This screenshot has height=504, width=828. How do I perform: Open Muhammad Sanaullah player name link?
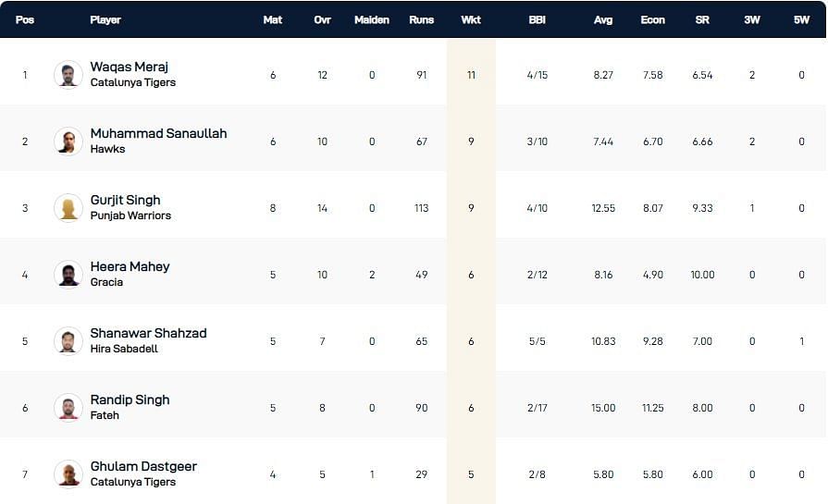pyautogui.click(x=158, y=133)
